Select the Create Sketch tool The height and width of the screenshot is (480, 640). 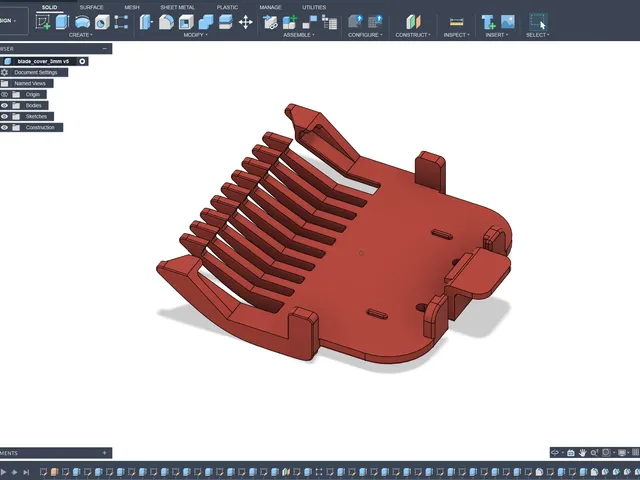(x=43, y=22)
